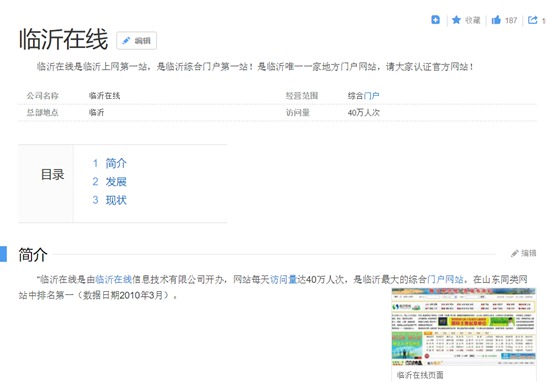Open the 临沂在线页面 thumbnail image
546x382 pixels.
(463, 327)
